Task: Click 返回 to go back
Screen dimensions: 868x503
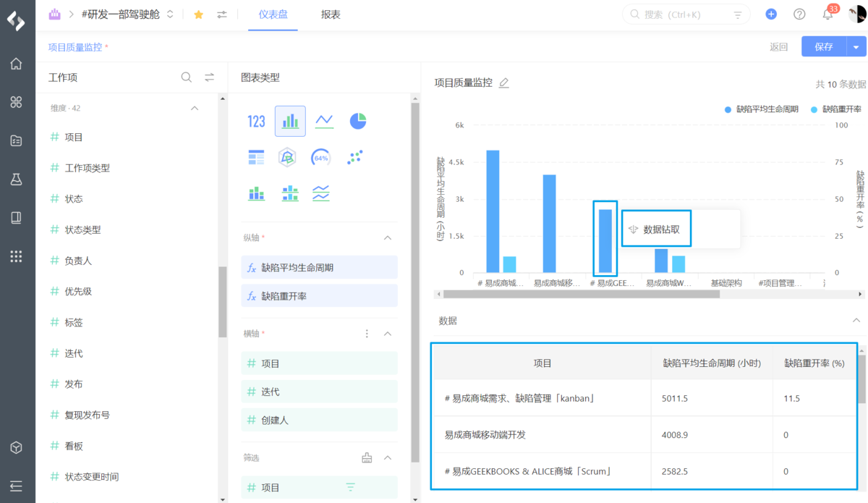Action: click(778, 47)
